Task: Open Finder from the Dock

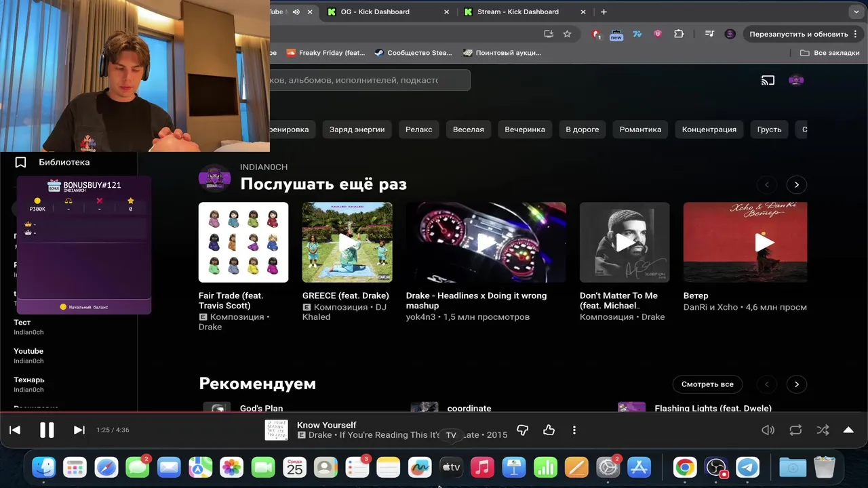Action: (x=43, y=467)
